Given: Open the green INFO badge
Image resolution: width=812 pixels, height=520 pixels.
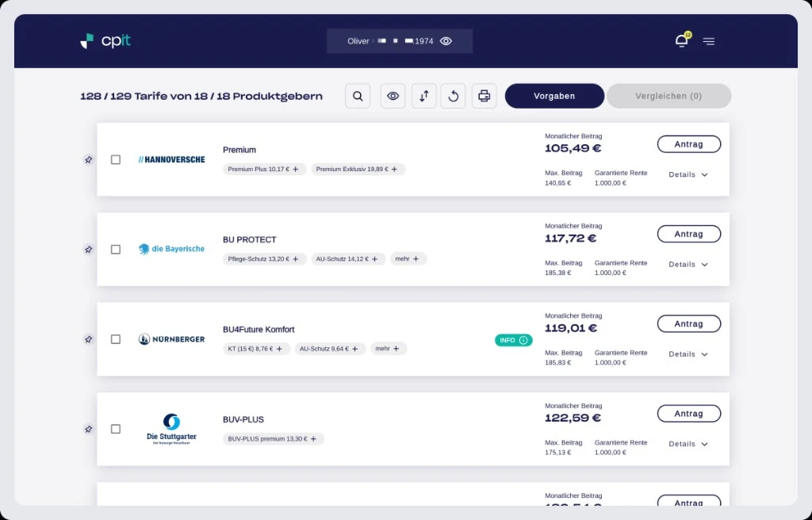Looking at the screenshot, I should (x=513, y=340).
